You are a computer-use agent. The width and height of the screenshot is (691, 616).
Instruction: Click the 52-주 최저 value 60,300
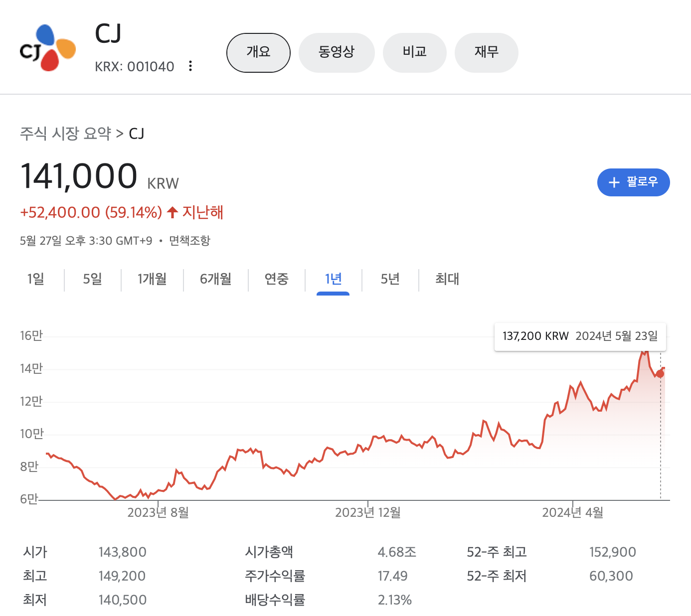pyautogui.click(x=611, y=576)
